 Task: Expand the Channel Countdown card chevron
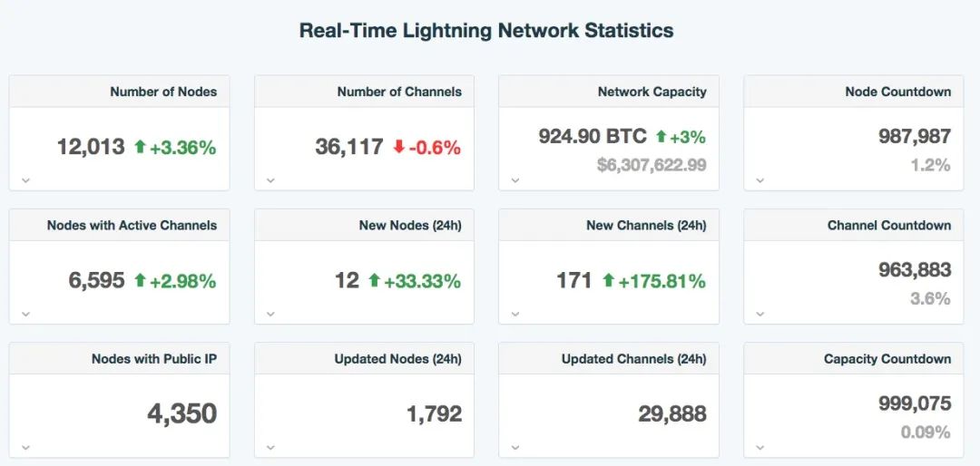click(760, 314)
